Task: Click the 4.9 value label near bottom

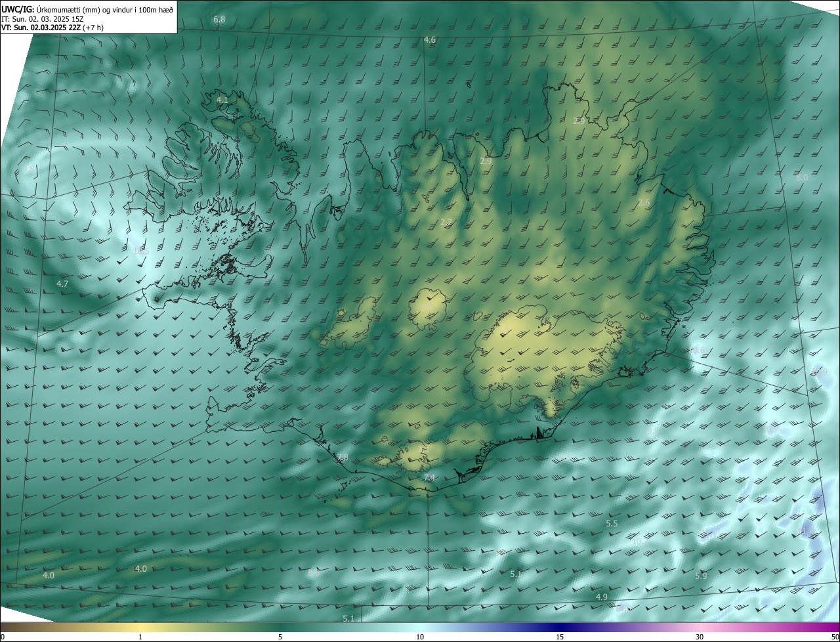Action: [601, 597]
